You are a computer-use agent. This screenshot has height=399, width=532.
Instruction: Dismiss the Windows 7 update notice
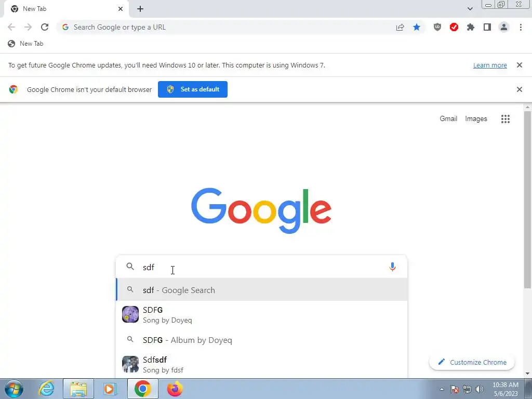pyautogui.click(x=520, y=65)
